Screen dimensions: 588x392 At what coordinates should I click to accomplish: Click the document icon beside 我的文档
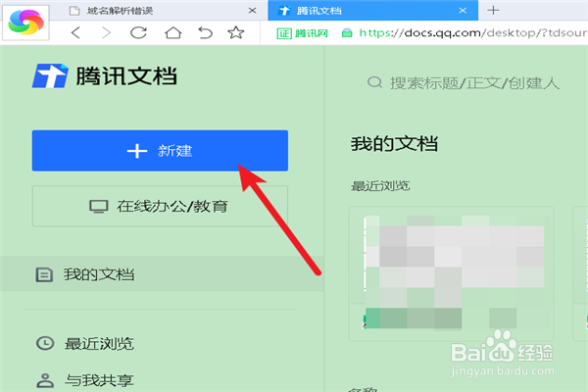44,274
